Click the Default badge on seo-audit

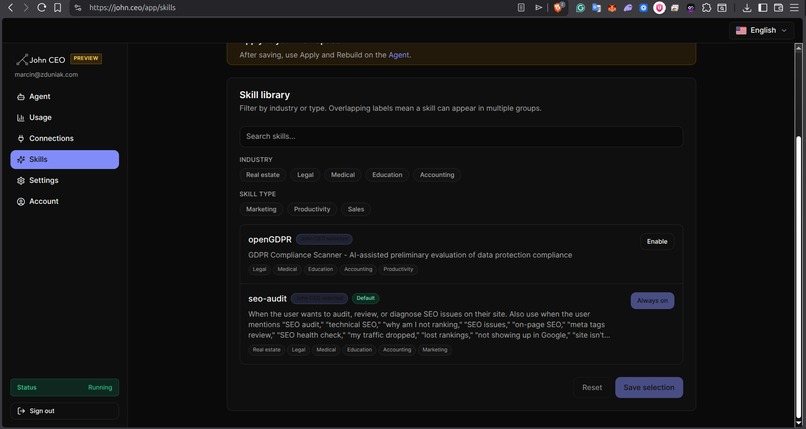[365, 298]
